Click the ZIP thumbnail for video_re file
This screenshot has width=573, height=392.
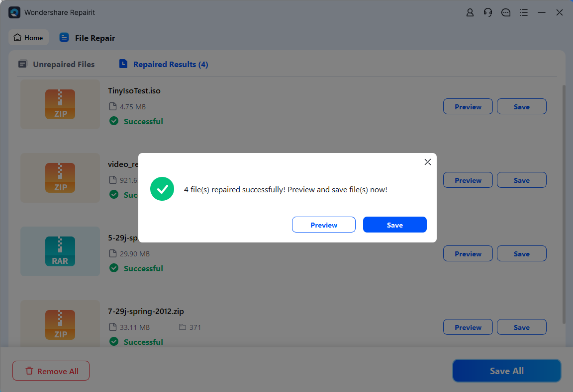[x=60, y=178]
